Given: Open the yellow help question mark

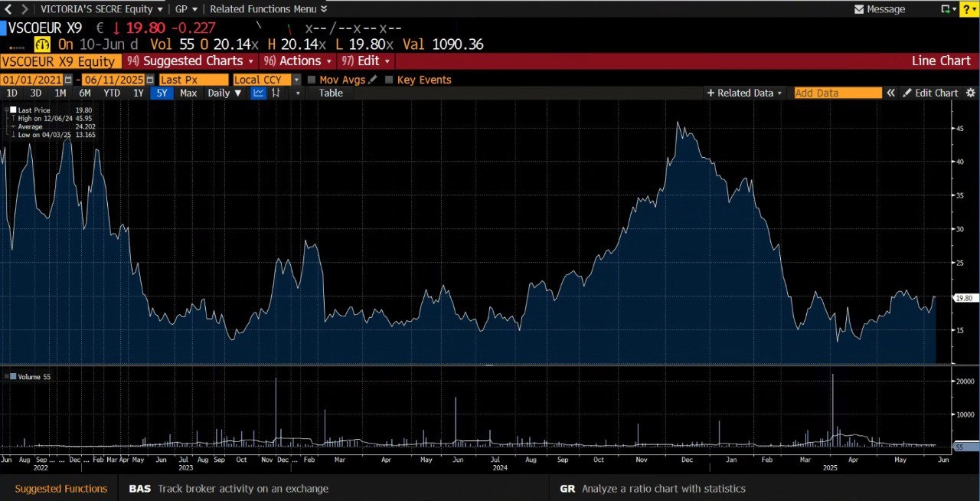Looking at the screenshot, I should coord(969,9).
